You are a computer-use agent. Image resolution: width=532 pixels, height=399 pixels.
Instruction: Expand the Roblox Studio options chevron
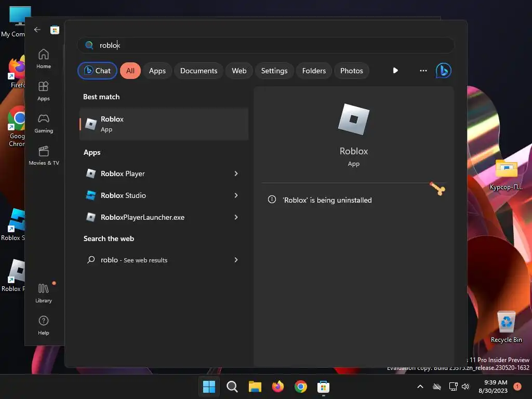(236, 195)
